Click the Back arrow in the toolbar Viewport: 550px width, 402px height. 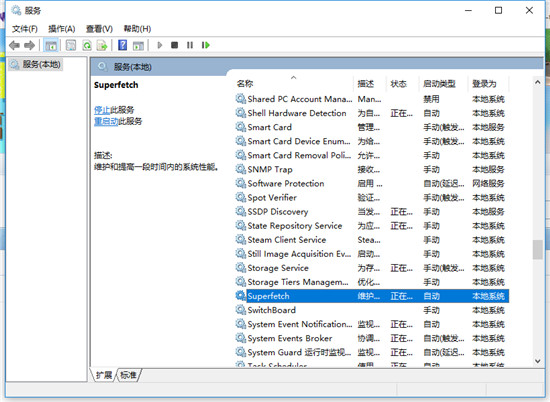click(14, 45)
